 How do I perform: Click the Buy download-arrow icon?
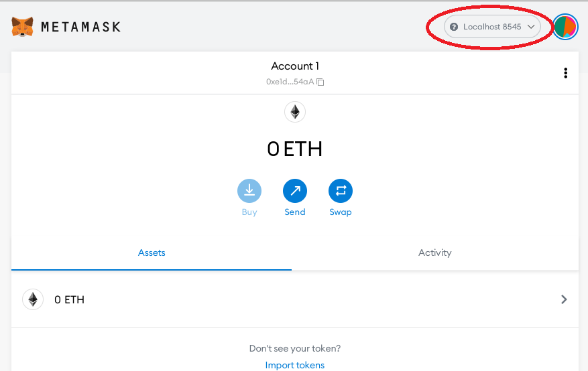pos(249,191)
